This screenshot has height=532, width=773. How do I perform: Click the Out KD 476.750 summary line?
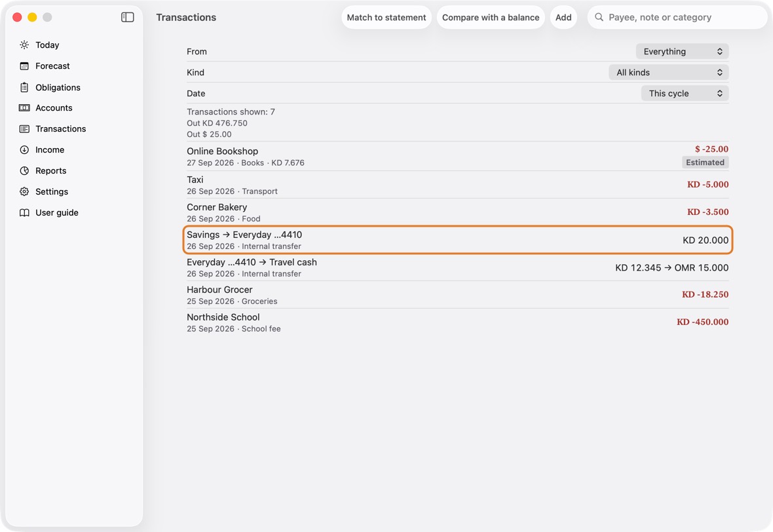pyautogui.click(x=217, y=123)
